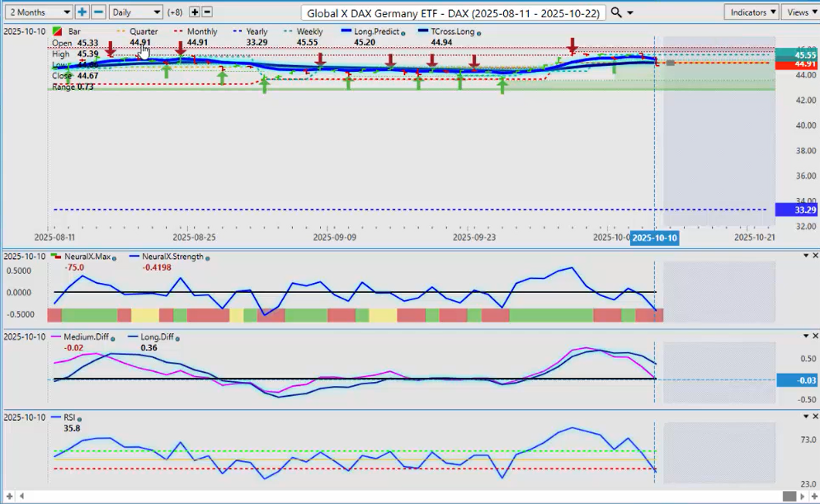Image resolution: width=820 pixels, height=504 pixels.
Task: Click the black minus button beside (+8)
Action: point(207,12)
